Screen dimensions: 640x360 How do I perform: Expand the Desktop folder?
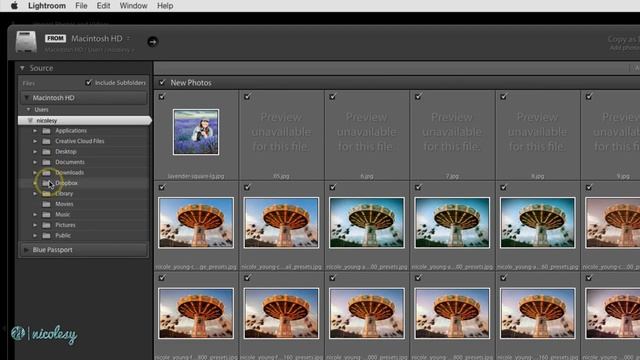click(x=35, y=151)
